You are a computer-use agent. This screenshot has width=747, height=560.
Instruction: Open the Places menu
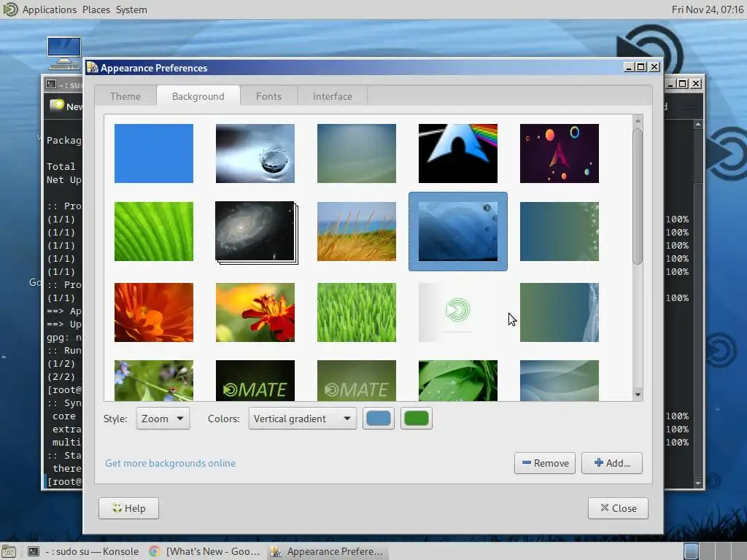[96, 9]
